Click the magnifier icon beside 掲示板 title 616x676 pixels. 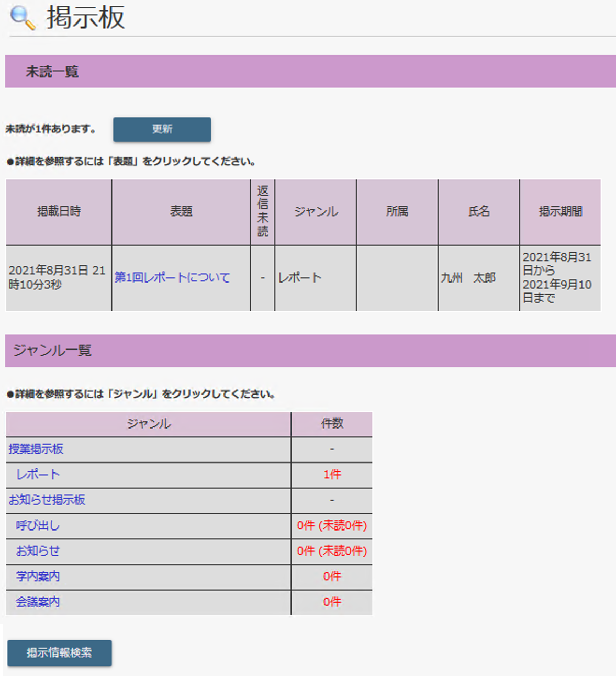[x=23, y=18]
